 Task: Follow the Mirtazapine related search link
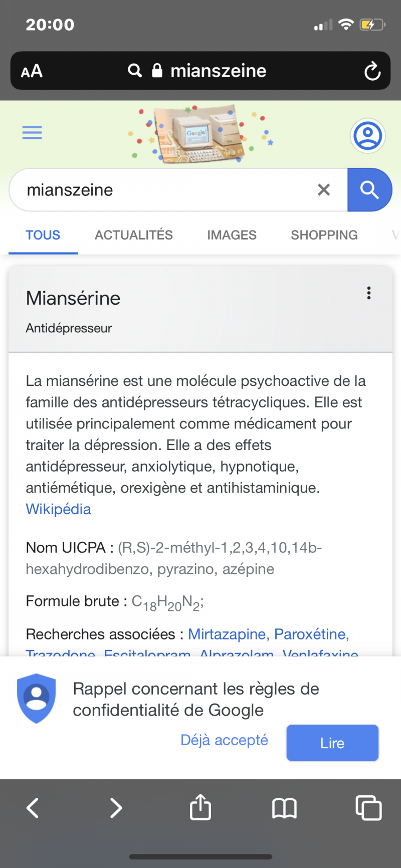click(x=227, y=634)
